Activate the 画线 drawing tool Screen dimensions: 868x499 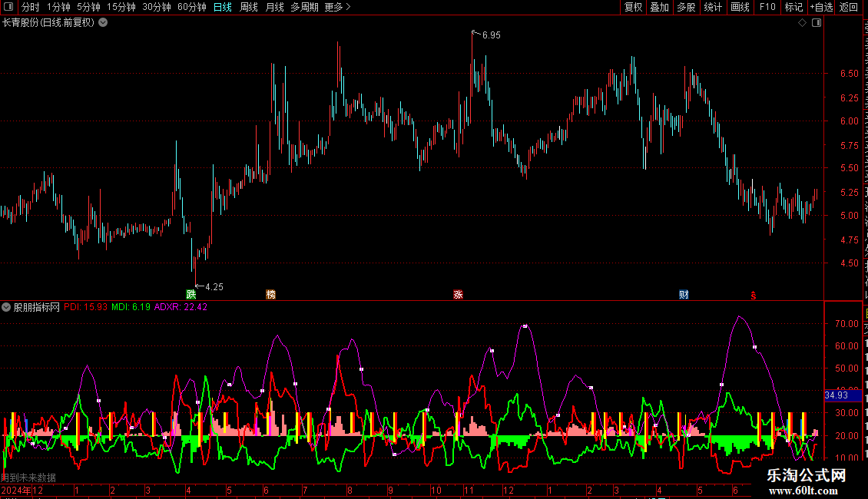click(x=740, y=7)
